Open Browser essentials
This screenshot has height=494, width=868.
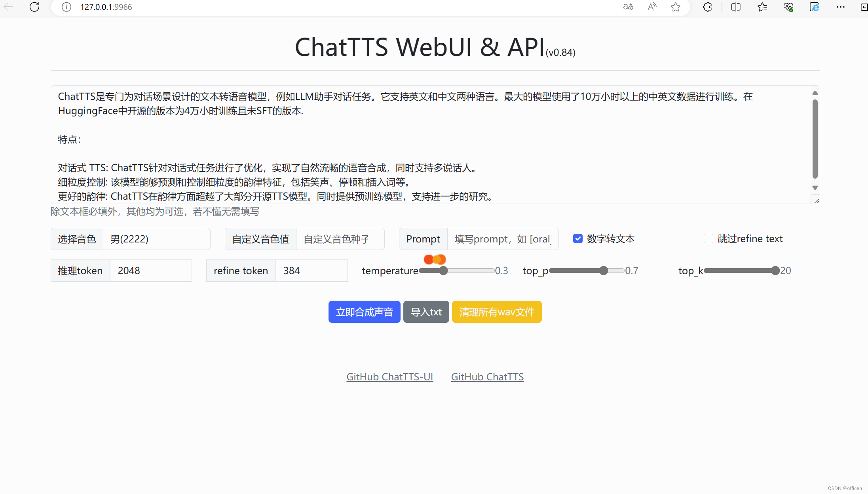pyautogui.click(x=788, y=7)
